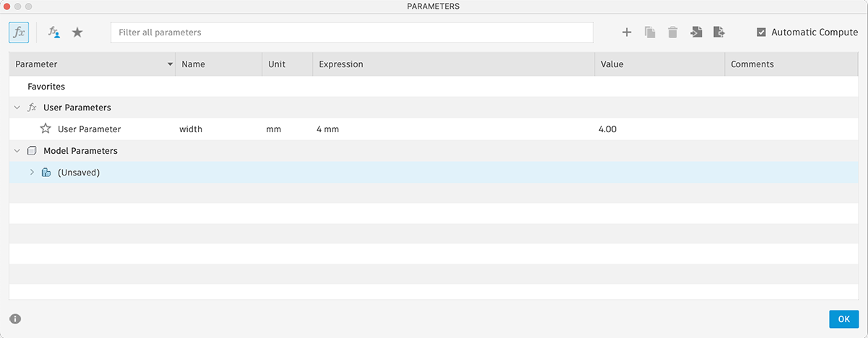
Task: Select the (Unsaved) row label
Action: (79, 173)
